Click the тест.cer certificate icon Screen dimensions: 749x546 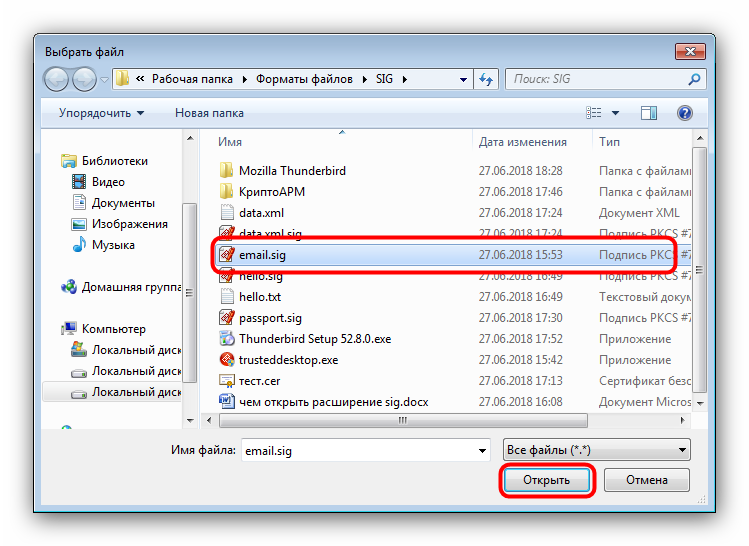coord(227,381)
